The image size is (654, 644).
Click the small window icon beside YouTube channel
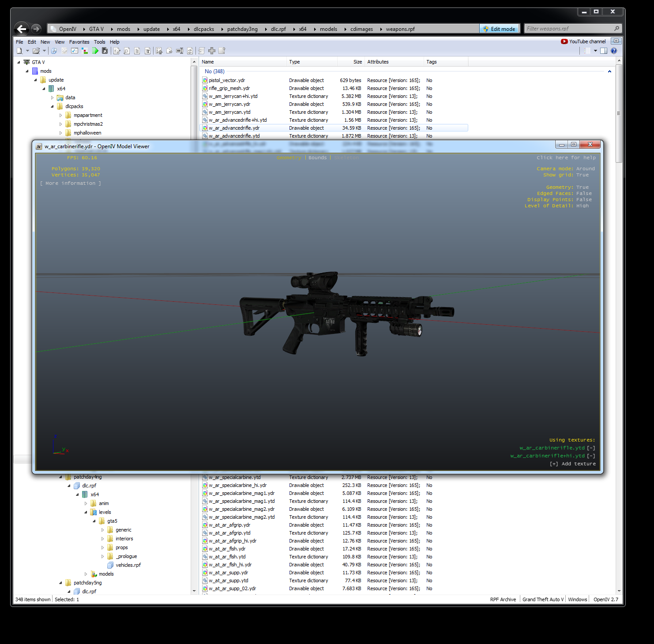point(616,41)
